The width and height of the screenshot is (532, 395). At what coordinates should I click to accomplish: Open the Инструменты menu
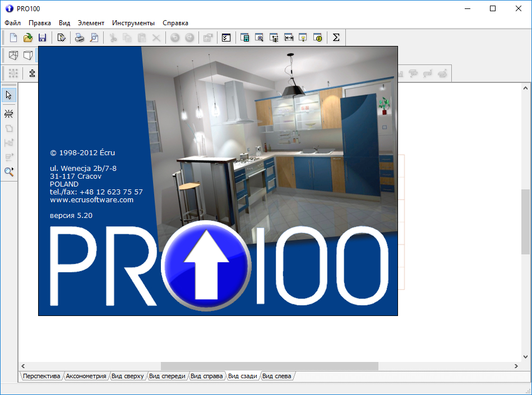(x=133, y=23)
